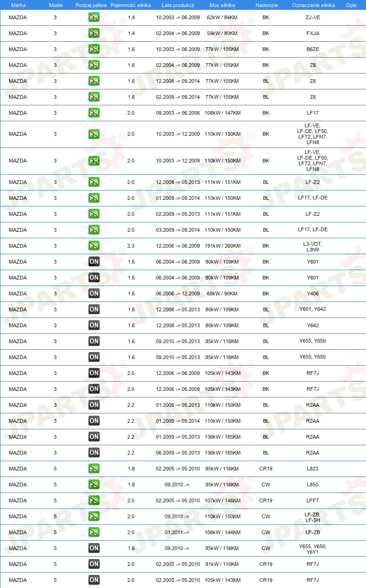The image size is (366, 588).
Task: Select the PB icon in the 02.2004 Z6 row
Action: pyautogui.click(x=94, y=66)
